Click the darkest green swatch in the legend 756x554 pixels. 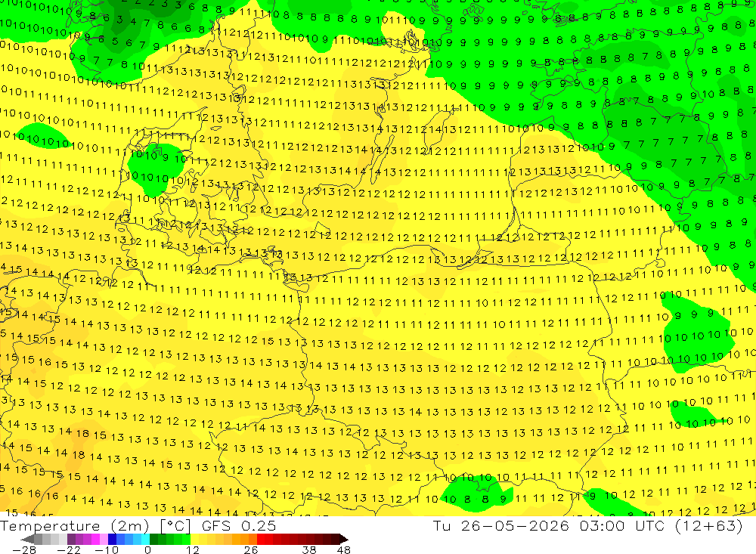153,539
